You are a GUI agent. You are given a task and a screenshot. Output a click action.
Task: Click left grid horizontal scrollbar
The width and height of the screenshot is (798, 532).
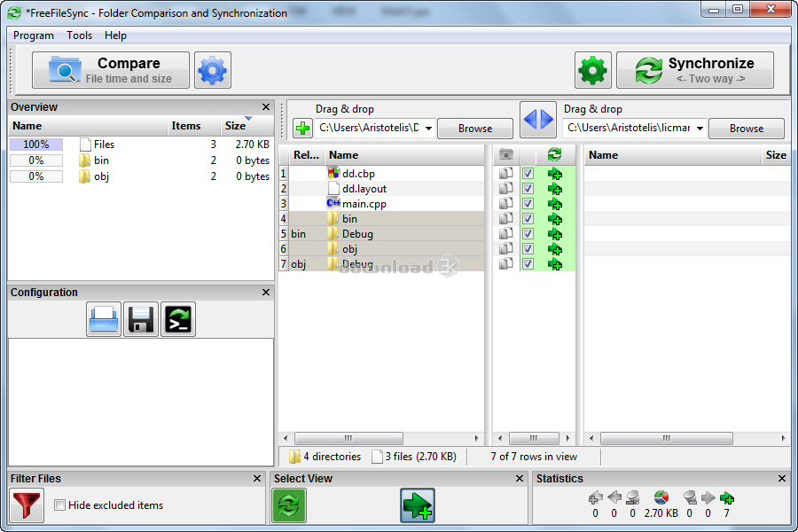[349, 438]
